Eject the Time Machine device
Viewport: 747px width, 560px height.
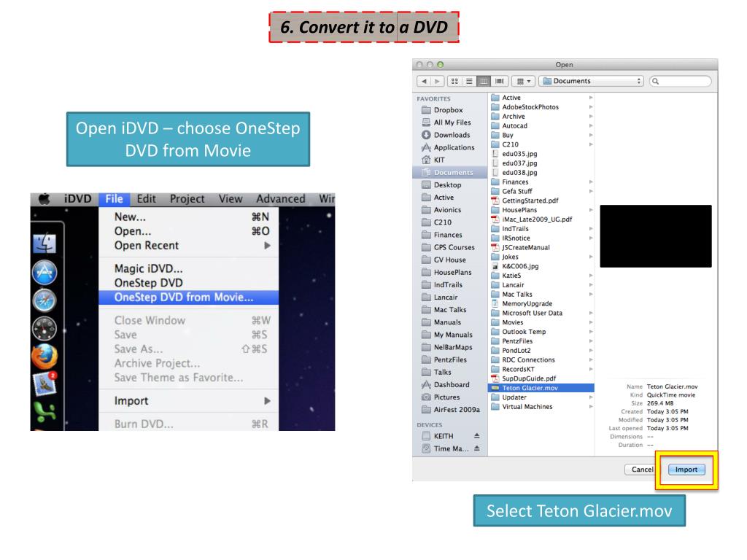click(x=477, y=448)
